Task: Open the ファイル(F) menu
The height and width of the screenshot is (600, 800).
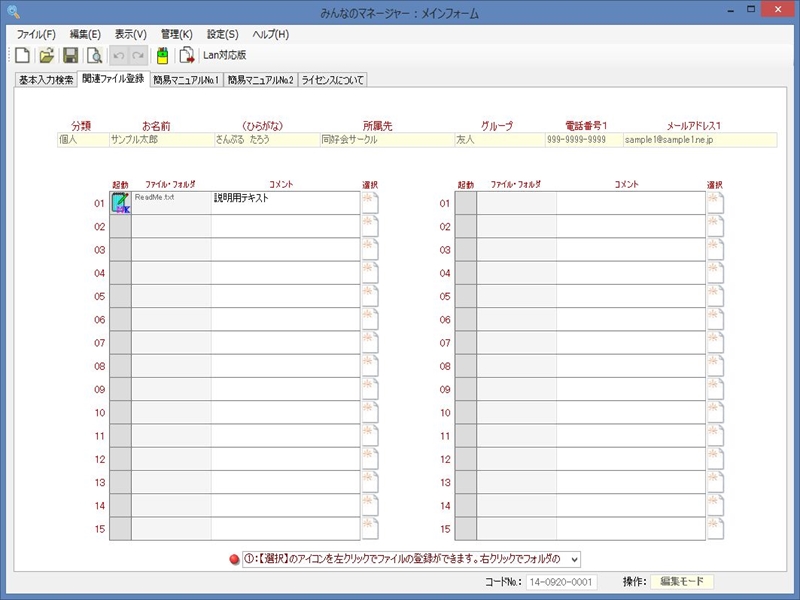Action: point(36,34)
